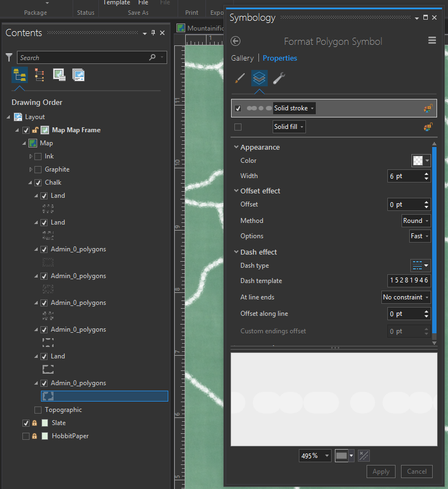The width and height of the screenshot is (448, 489).
Task: Open the At line ends dropdown
Action: pyautogui.click(x=406, y=297)
